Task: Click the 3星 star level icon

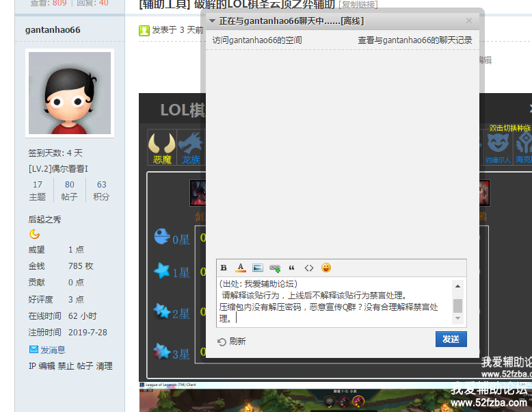Action: pyautogui.click(x=161, y=351)
